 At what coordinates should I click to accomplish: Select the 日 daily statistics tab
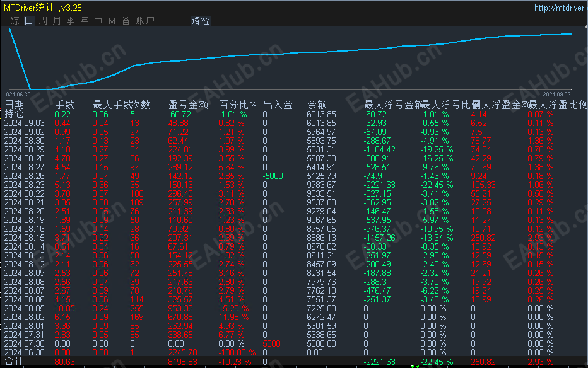[29, 21]
